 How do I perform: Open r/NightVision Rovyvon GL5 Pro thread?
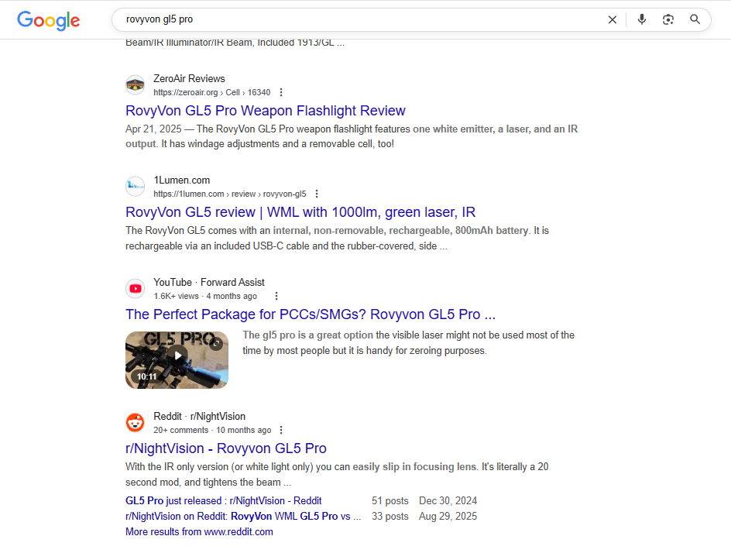pos(225,448)
